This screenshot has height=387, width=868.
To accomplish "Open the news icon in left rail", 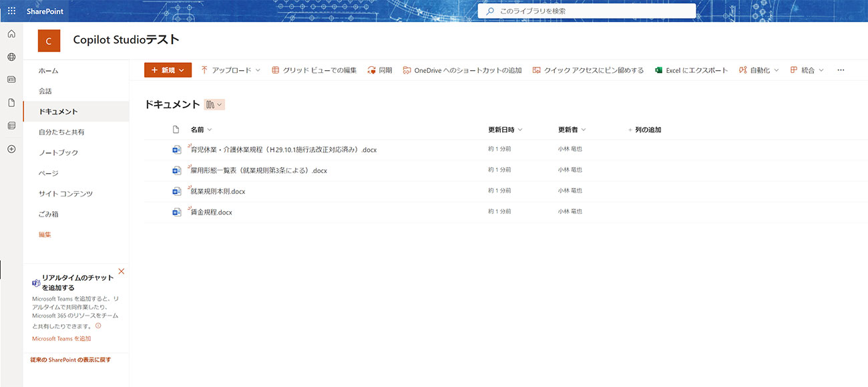I will (x=11, y=80).
